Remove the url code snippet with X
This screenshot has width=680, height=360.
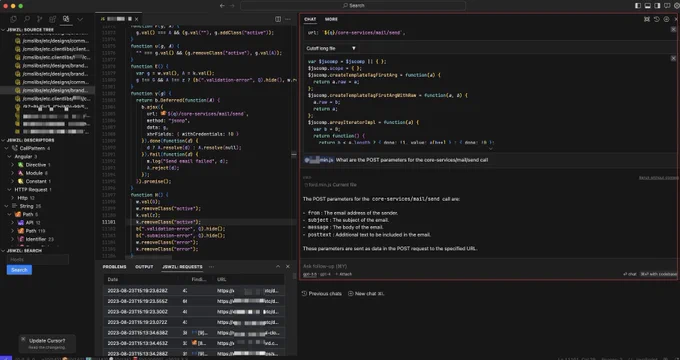673,29
